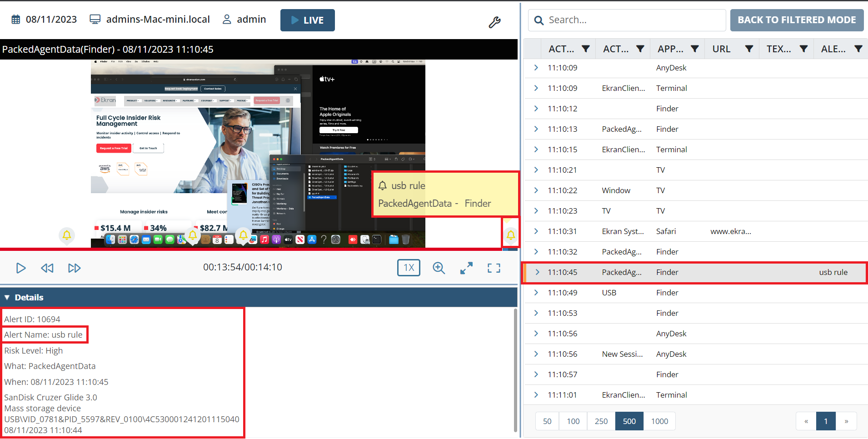Open the URL column filter

tap(749, 49)
